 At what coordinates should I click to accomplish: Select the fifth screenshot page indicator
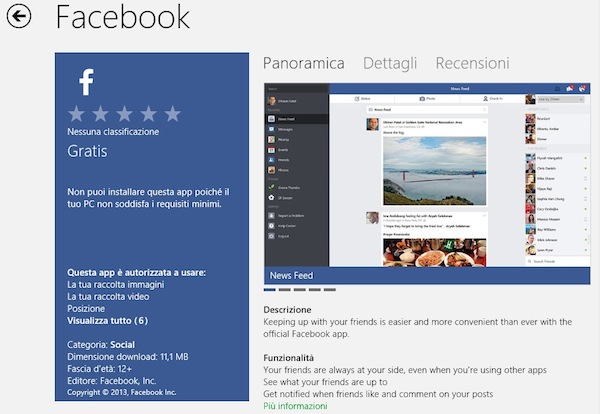330,290
